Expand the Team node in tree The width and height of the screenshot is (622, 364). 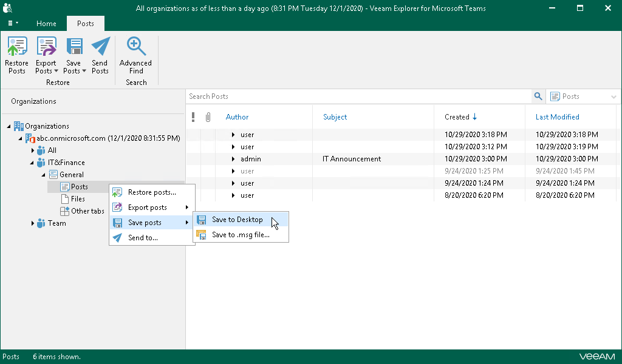(x=33, y=223)
